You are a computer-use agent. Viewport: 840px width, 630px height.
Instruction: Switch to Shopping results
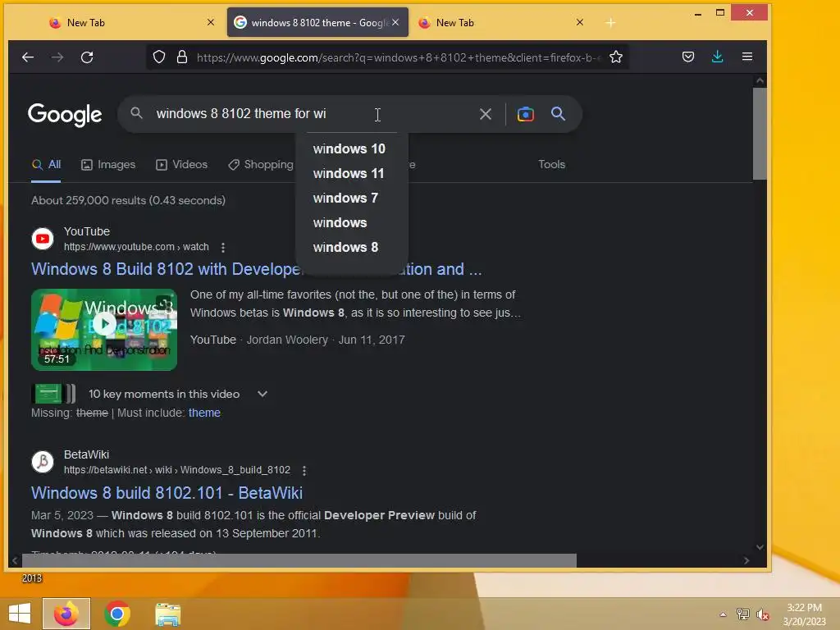261,164
